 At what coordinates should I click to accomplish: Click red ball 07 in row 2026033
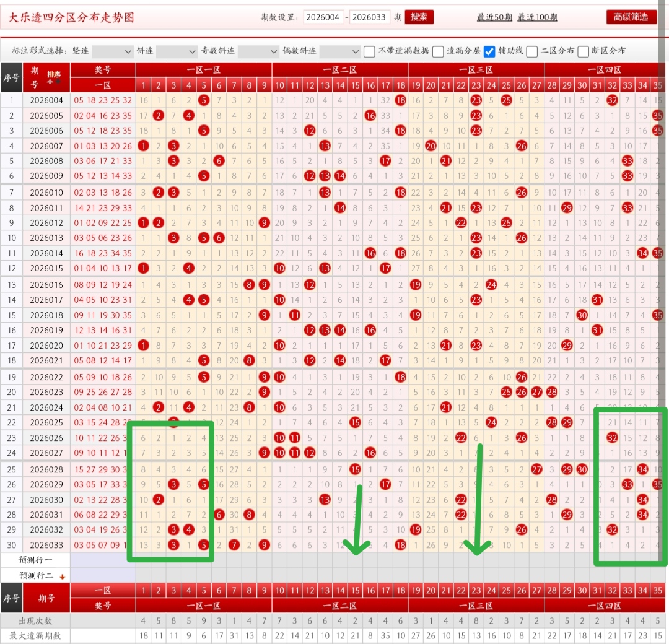(x=234, y=545)
